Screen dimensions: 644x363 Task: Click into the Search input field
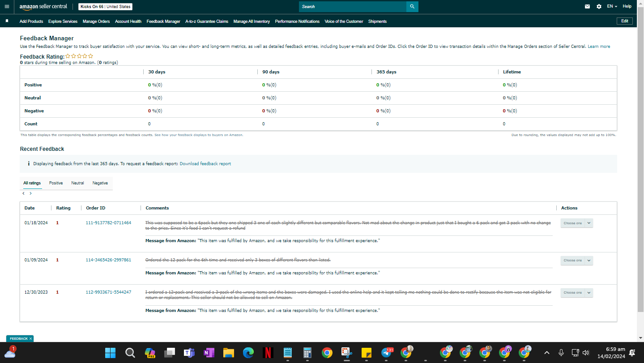pos(353,7)
